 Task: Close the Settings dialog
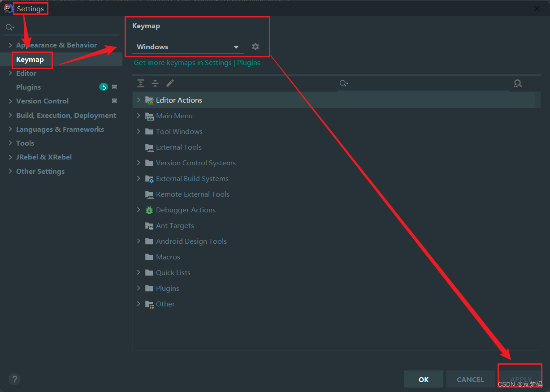coord(537,8)
